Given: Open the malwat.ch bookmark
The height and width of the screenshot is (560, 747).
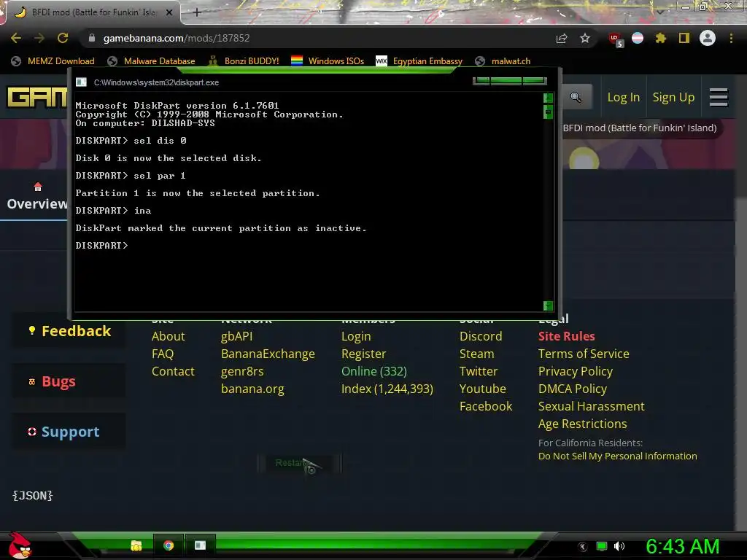Looking at the screenshot, I should click(503, 61).
